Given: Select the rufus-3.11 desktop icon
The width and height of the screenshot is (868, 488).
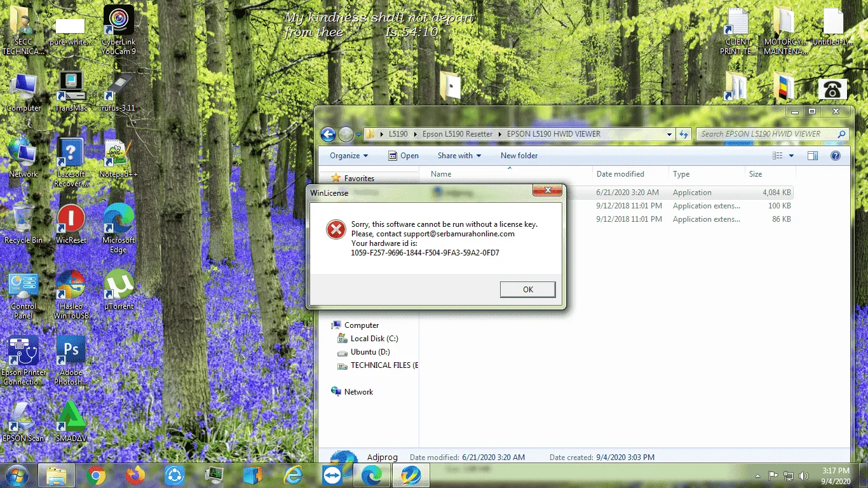Looking at the screenshot, I should [x=119, y=91].
